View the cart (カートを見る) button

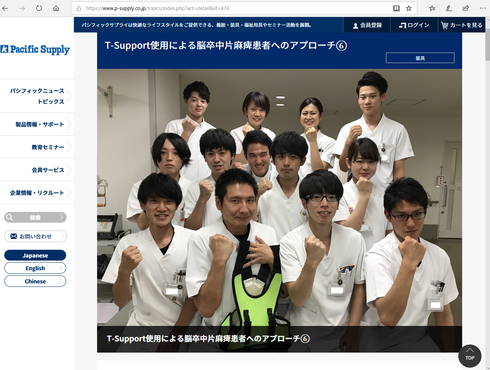461,25
